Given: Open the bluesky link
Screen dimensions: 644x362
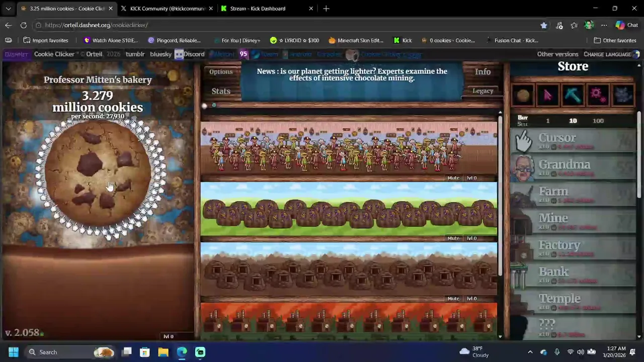Looking at the screenshot, I should click(x=160, y=54).
